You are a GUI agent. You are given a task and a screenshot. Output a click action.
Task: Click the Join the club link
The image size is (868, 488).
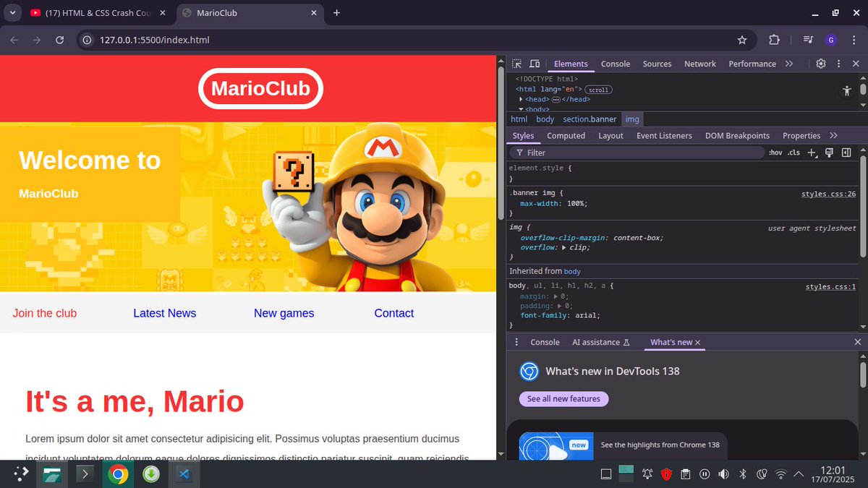tap(45, 313)
